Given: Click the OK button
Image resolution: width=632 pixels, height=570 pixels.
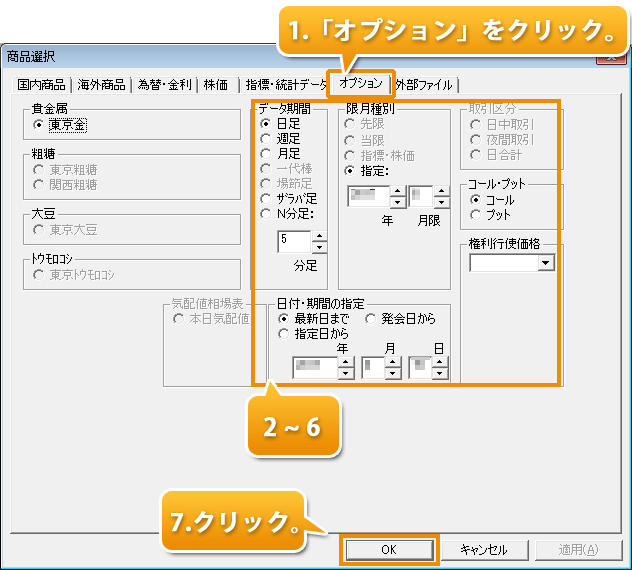Looking at the screenshot, I should (x=389, y=549).
